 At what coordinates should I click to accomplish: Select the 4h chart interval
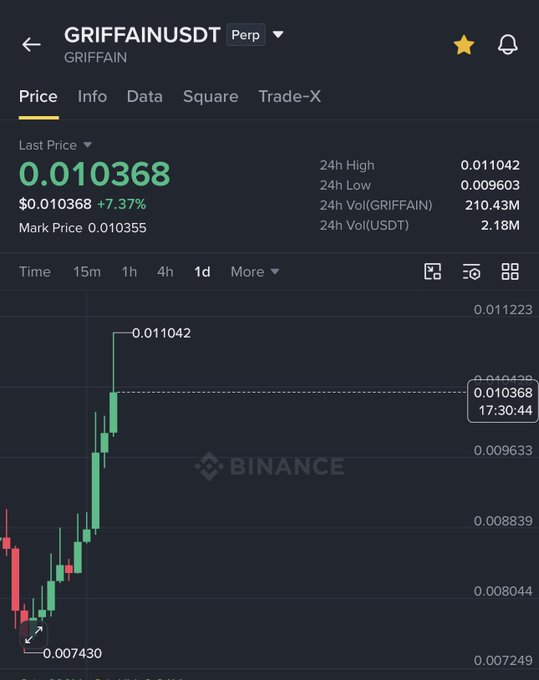coord(165,272)
